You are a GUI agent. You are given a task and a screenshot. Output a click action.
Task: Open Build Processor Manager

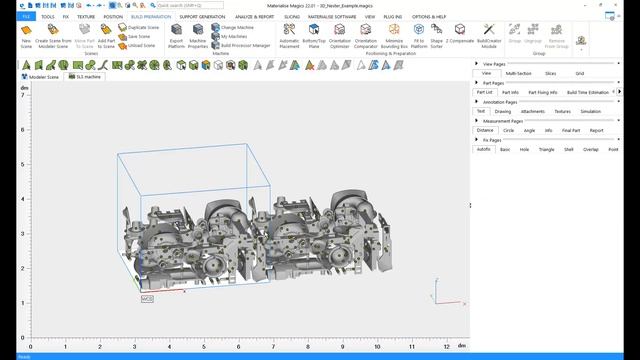pyautogui.click(x=241, y=46)
